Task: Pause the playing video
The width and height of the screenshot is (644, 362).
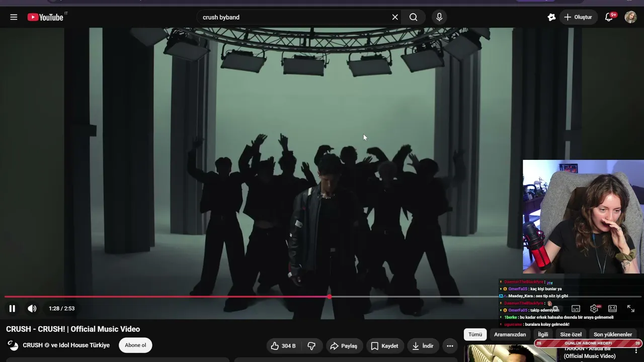Action: click(x=12, y=309)
